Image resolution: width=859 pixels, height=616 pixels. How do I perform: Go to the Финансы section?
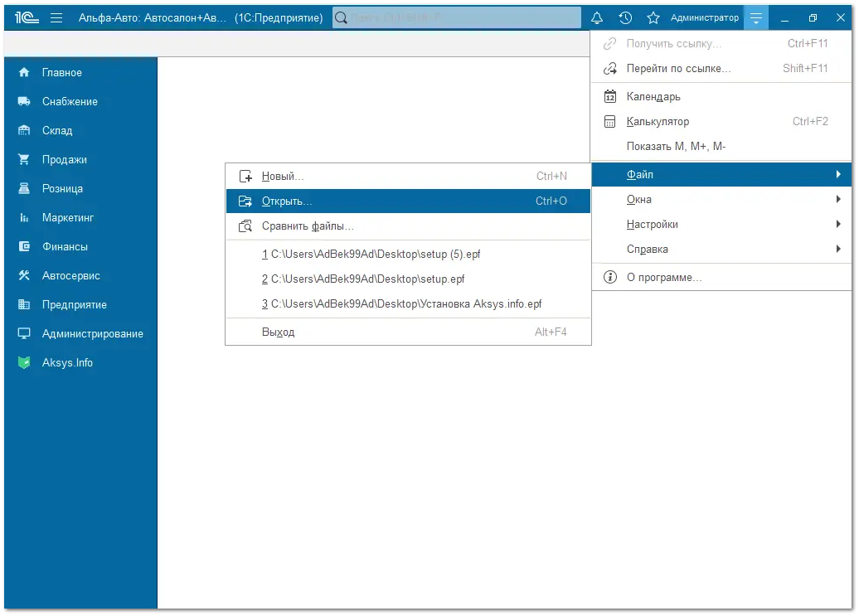pos(80,246)
